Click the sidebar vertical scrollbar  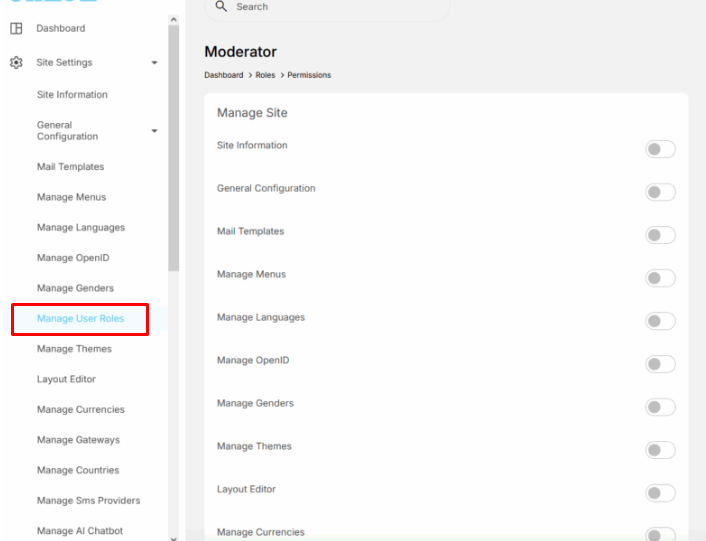pyautogui.click(x=174, y=150)
